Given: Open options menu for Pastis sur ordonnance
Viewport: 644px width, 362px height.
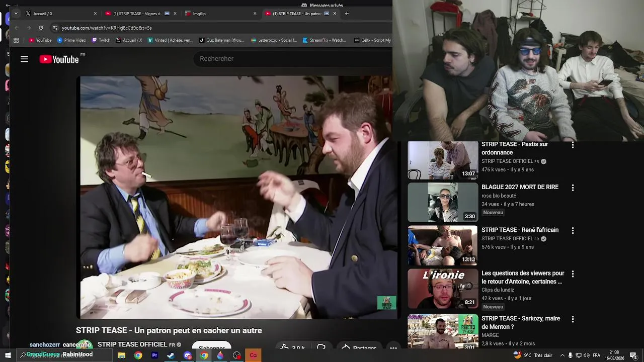Looking at the screenshot, I should pyautogui.click(x=573, y=145).
